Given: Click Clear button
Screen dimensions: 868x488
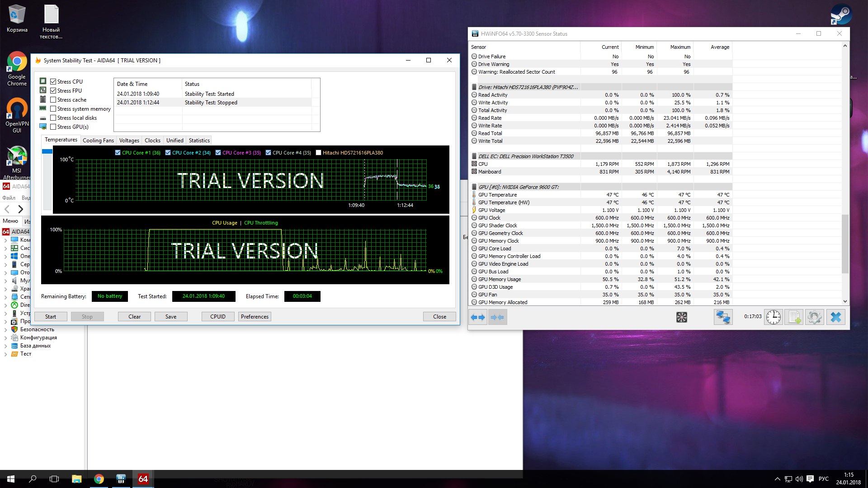Looking at the screenshot, I should (x=134, y=317).
